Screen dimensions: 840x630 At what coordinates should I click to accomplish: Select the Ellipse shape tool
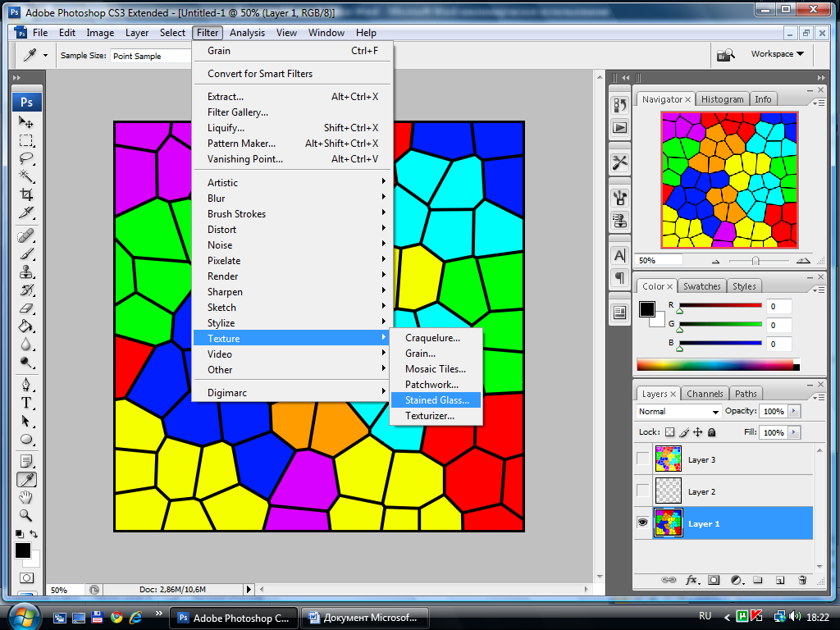pyautogui.click(x=26, y=440)
